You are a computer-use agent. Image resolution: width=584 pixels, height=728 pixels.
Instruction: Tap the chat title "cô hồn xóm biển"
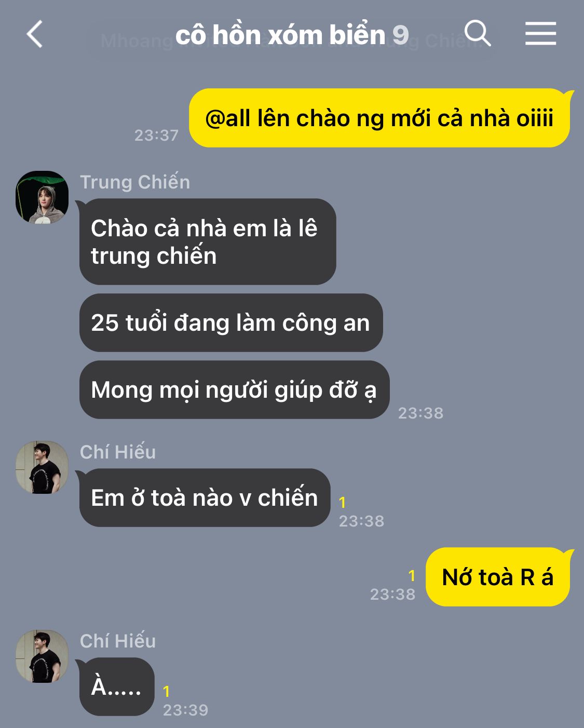pyautogui.click(x=280, y=35)
